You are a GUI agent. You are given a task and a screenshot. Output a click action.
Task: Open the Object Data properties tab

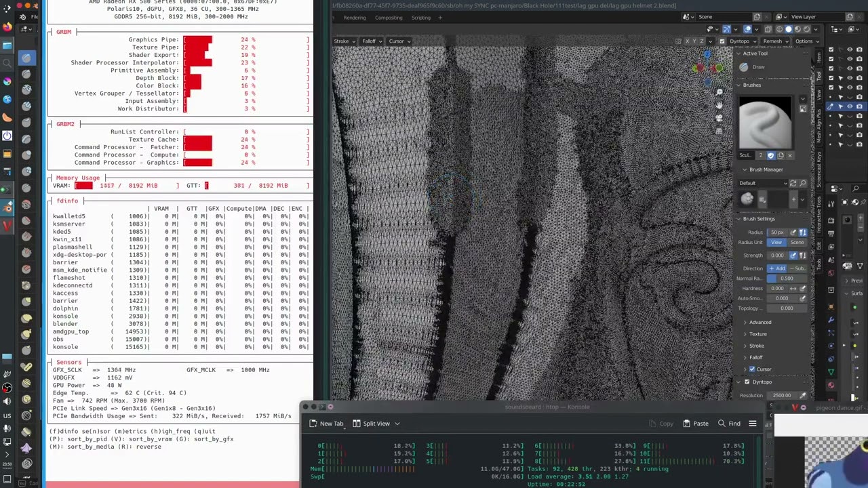point(831,371)
